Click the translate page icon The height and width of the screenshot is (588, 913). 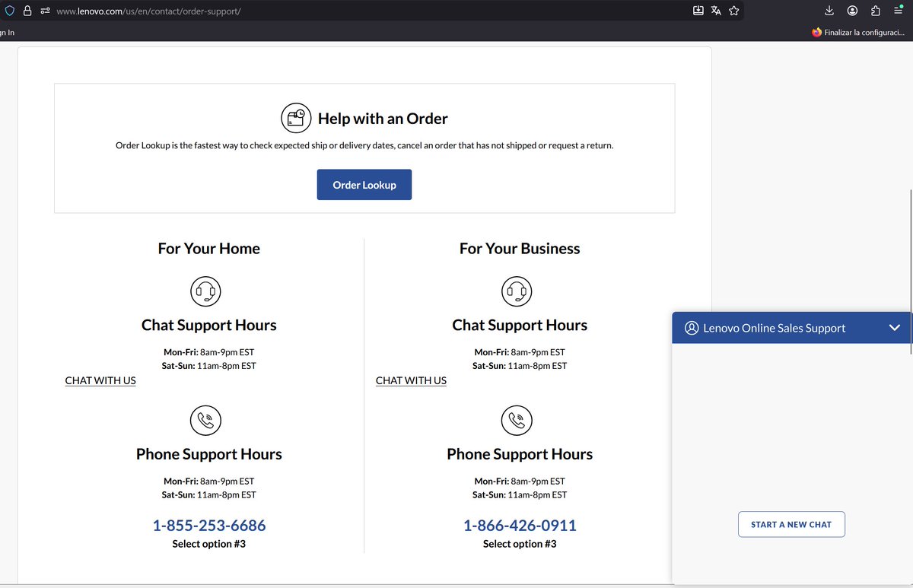716,11
